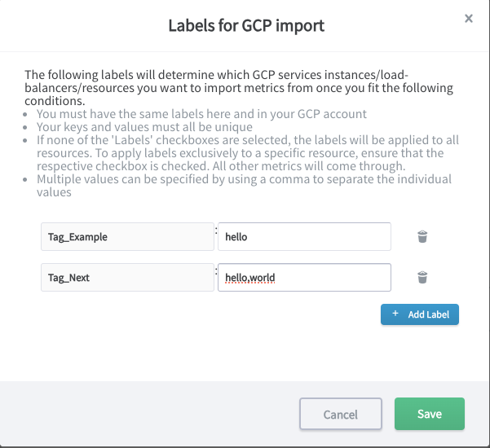The height and width of the screenshot is (448, 490).
Task: Click the bullet about comma-separated multiple values
Action: click(x=244, y=185)
